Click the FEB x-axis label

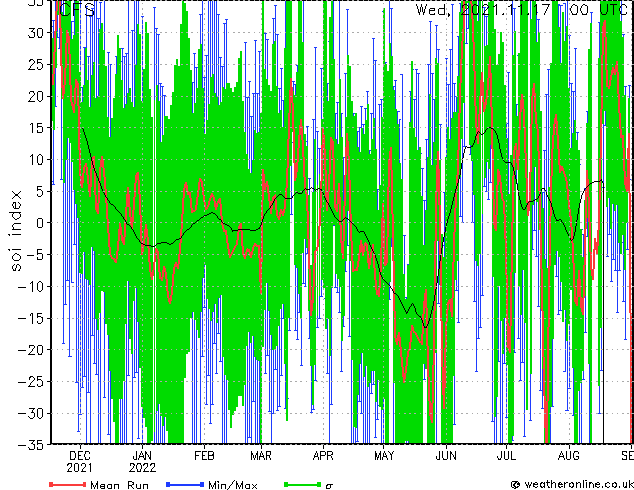coord(204,456)
